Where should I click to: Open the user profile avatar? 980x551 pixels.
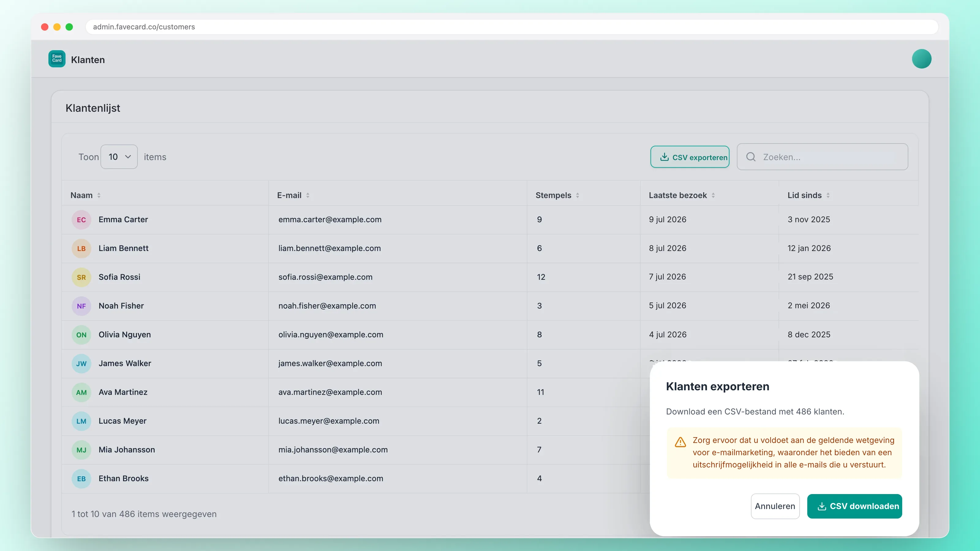[922, 59]
